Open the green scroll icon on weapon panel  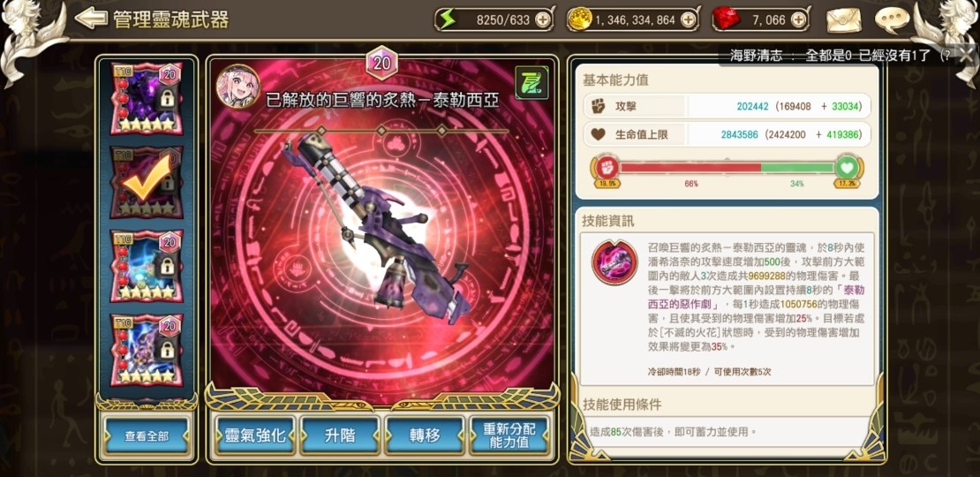pyautogui.click(x=531, y=82)
